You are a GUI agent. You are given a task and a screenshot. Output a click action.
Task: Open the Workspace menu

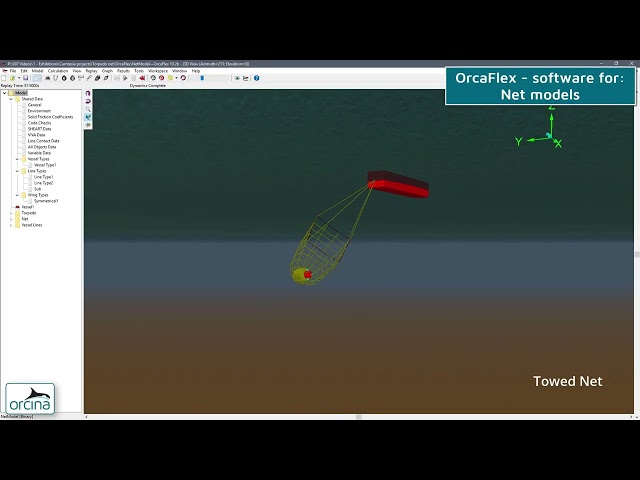click(x=158, y=71)
